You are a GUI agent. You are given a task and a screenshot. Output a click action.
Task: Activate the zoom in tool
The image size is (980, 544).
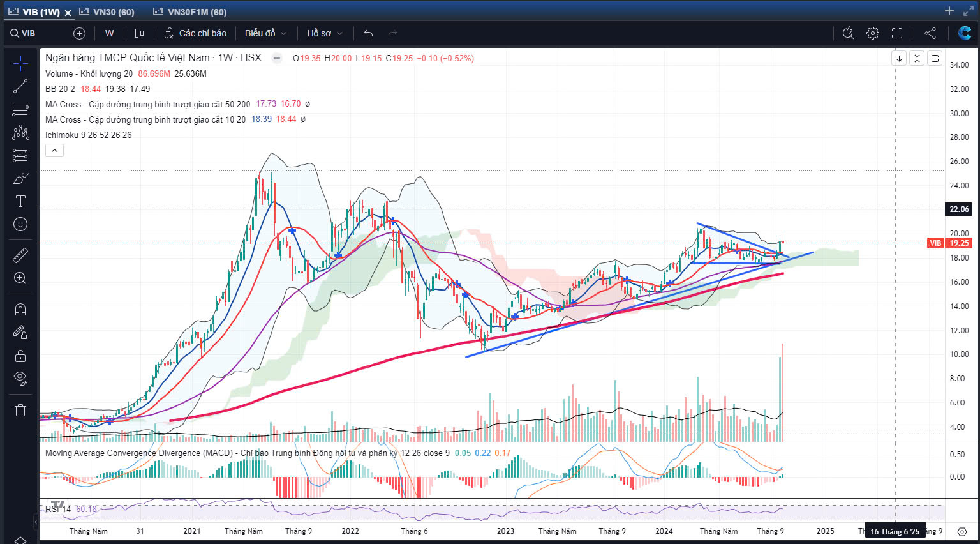[x=20, y=278]
